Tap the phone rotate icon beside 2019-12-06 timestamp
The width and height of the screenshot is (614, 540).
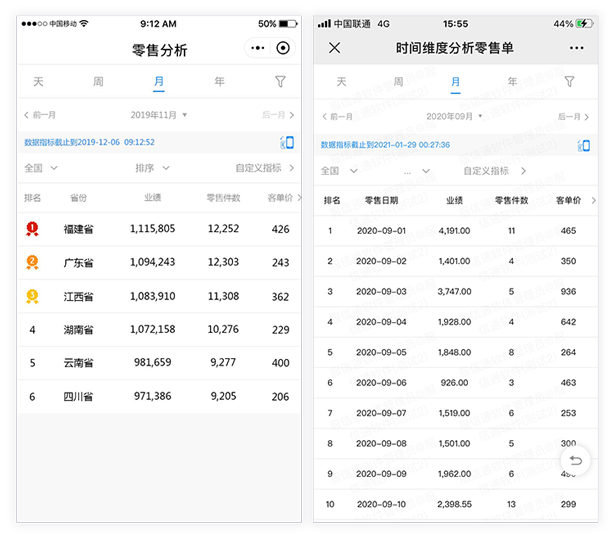pyautogui.click(x=287, y=142)
